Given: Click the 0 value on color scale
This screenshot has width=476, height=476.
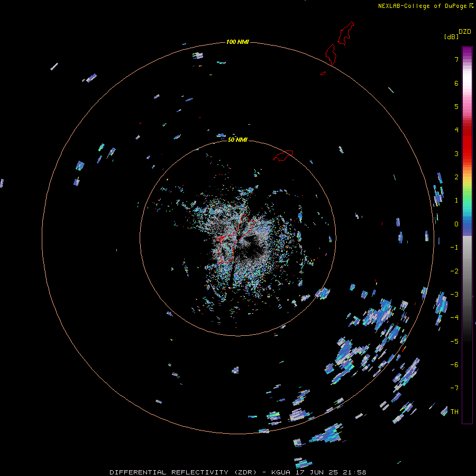Looking at the screenshot, I should pyautogui.click(x=456, y=224).
